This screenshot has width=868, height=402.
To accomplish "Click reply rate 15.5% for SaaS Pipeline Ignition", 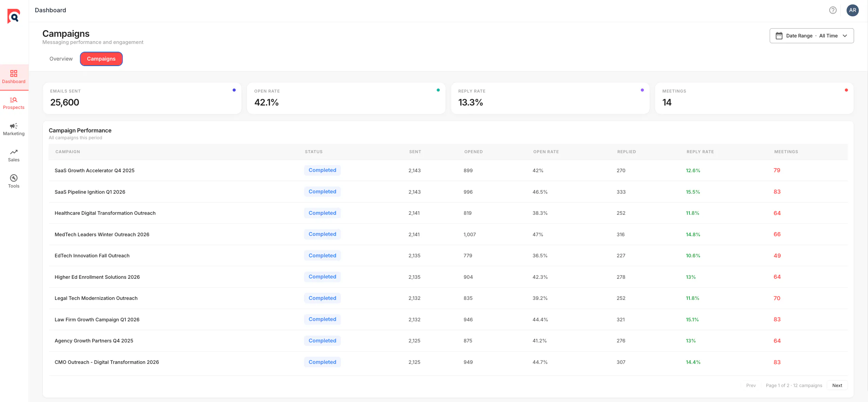I will pos(693,192).
